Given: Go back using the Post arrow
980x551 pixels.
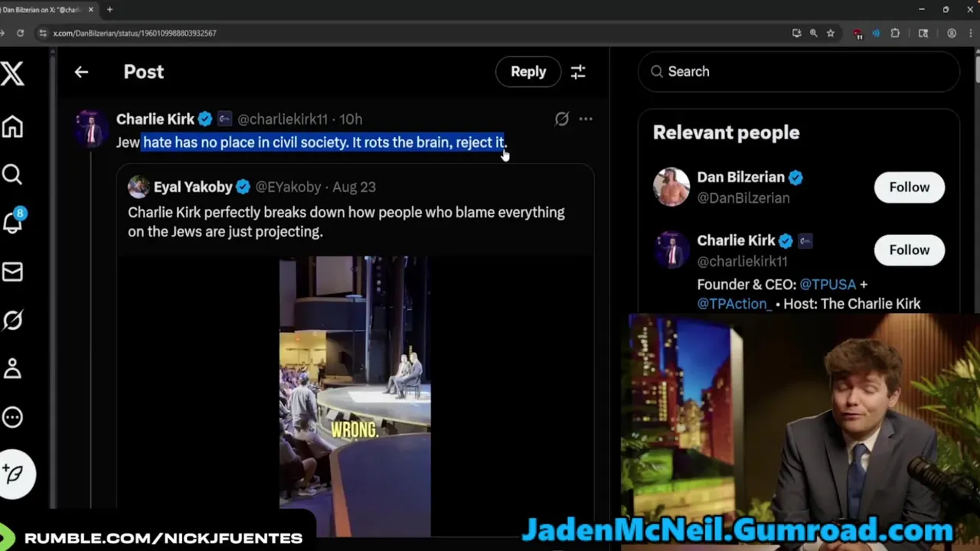Looking at the screenshot, I should click(81, 72).
